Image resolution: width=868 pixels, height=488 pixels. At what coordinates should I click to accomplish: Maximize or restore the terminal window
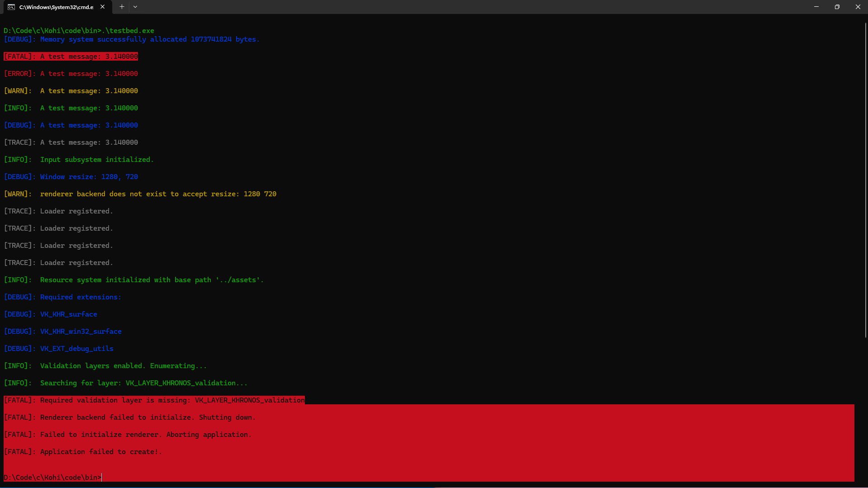[x=837, y=7]
